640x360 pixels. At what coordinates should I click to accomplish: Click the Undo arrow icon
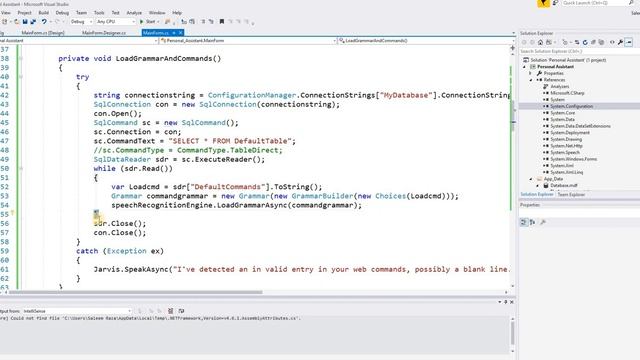(44, 22)
